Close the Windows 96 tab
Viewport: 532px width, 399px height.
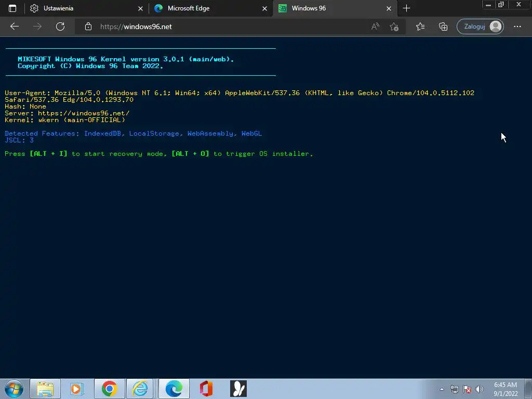point(389,9)
